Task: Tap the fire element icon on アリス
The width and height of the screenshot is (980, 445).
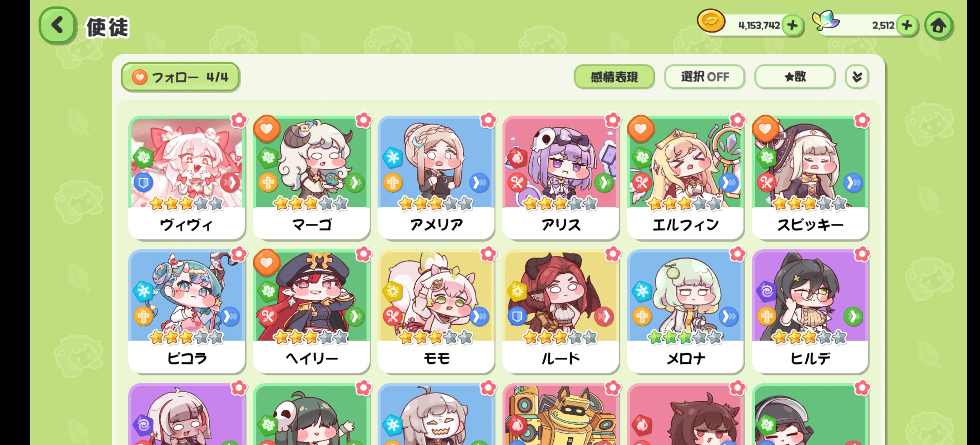Action: (x=517, y=157)
